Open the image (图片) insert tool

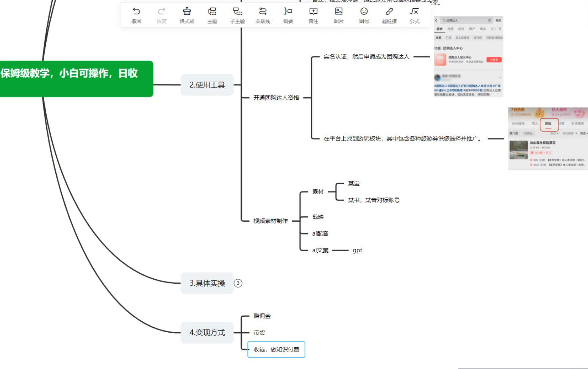(x=339, y=12)
